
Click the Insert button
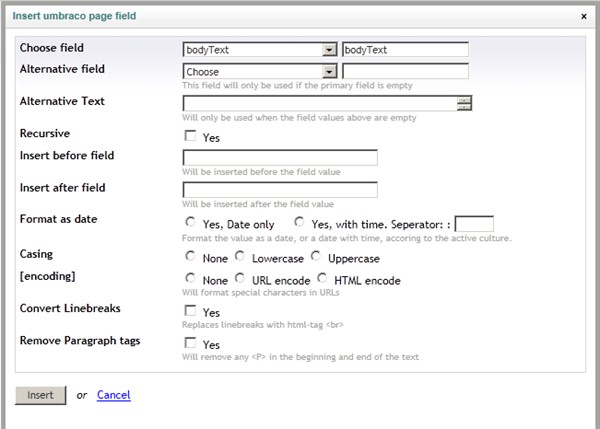[x=41, y=395]
